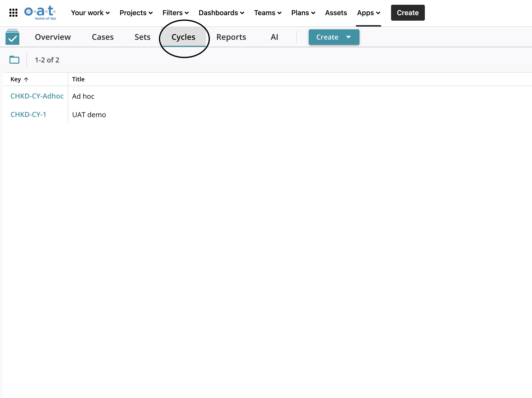Switch to the Overview tab
This screenshot has width=532, height=398.
click(53, 37)
